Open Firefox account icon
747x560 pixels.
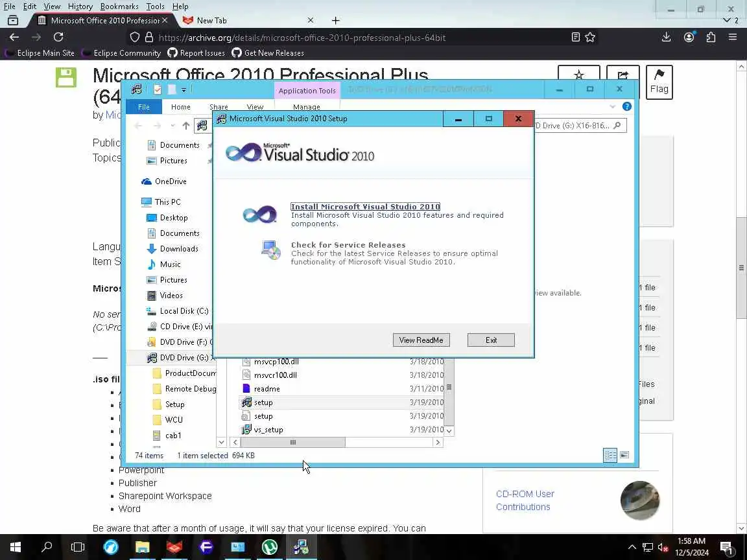(x=689, y=37)
